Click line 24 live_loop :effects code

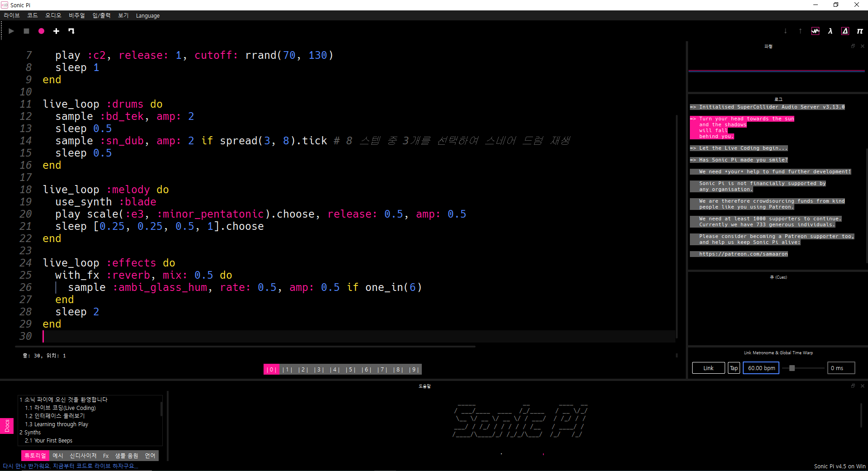click(109, 263)
